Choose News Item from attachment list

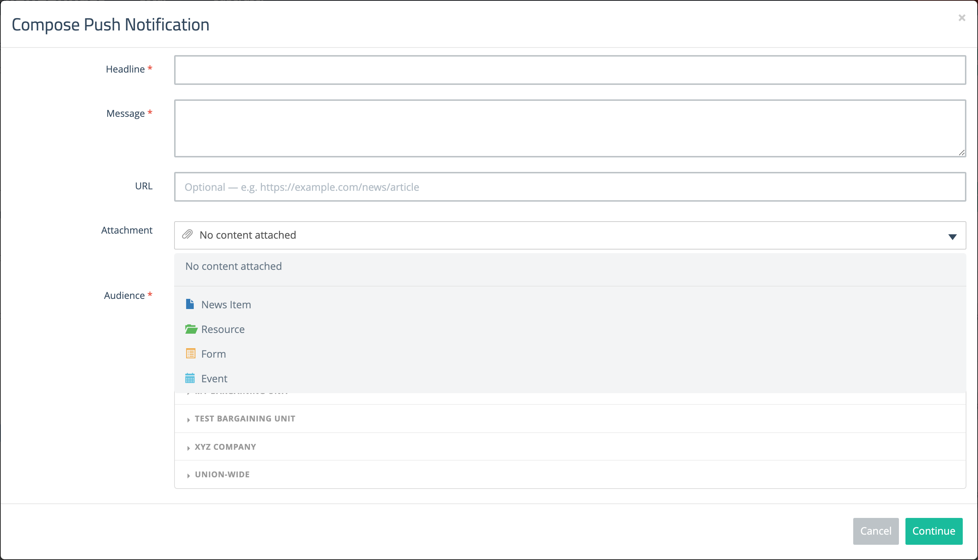pyautogui.click(x=570, y=305)
